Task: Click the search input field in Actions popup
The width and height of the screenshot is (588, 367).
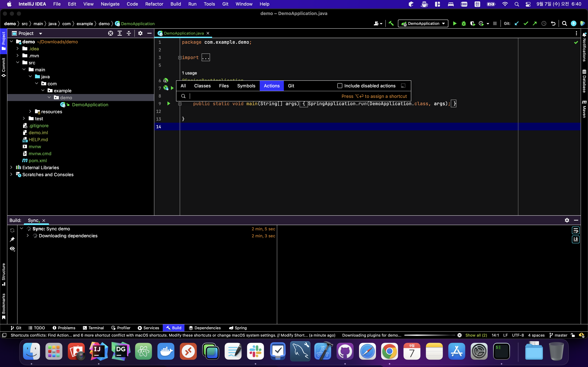Action: 262,96
